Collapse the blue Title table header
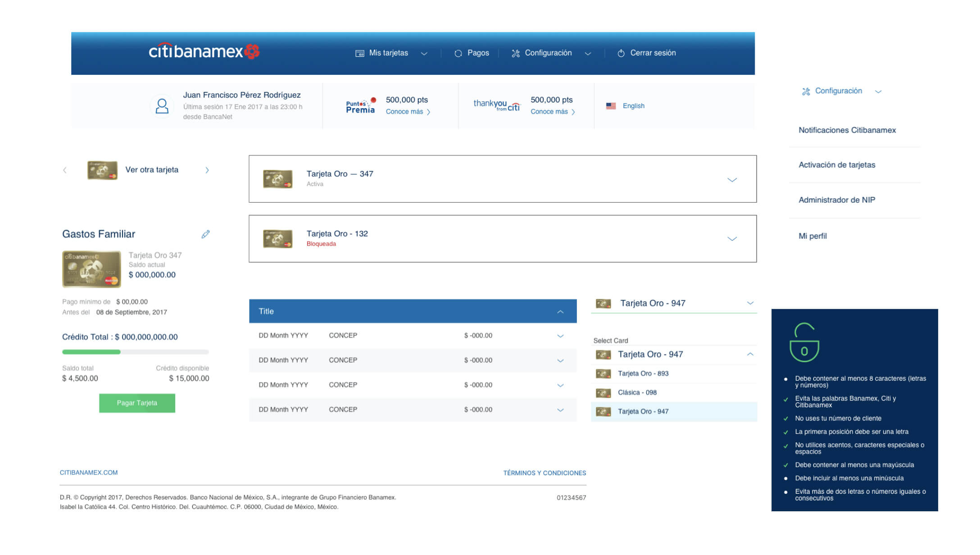Image resolution: width=980 pixels, height=555 pixels. pos(560,312)
